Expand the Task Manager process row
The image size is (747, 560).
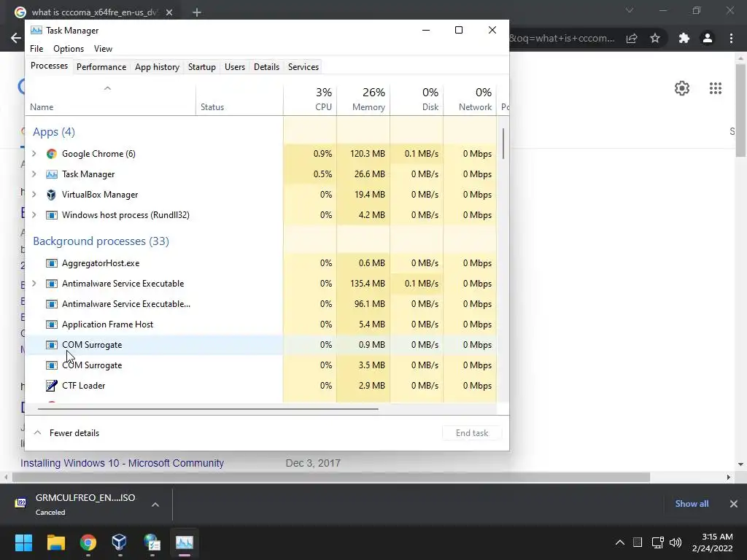pos(34,174)
